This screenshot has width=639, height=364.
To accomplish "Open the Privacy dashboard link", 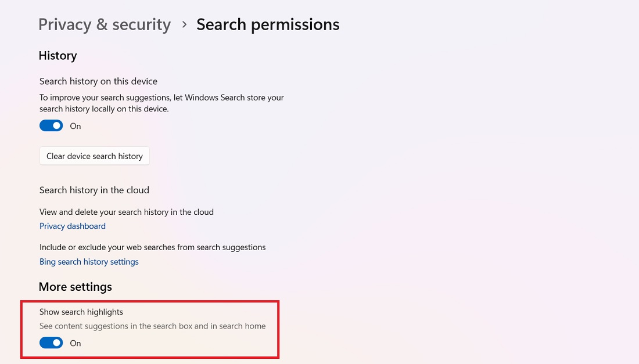I will coord(72,226).
